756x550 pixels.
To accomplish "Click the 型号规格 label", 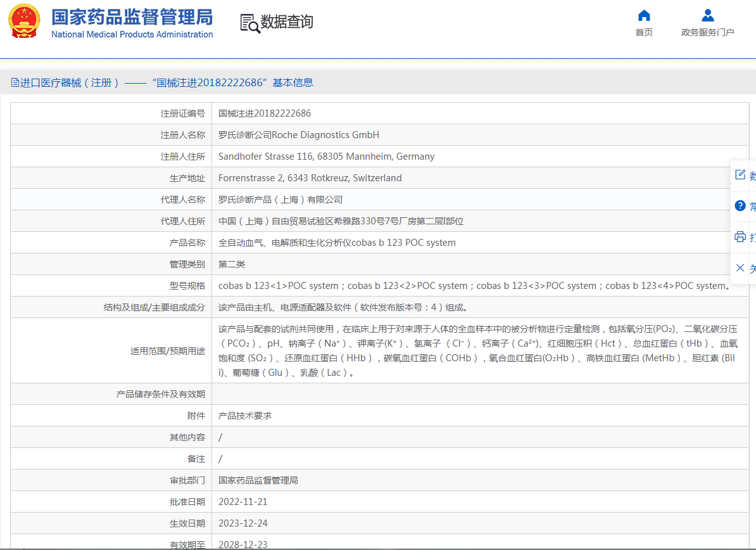I will pyautogui.click(x=187, y=286).
